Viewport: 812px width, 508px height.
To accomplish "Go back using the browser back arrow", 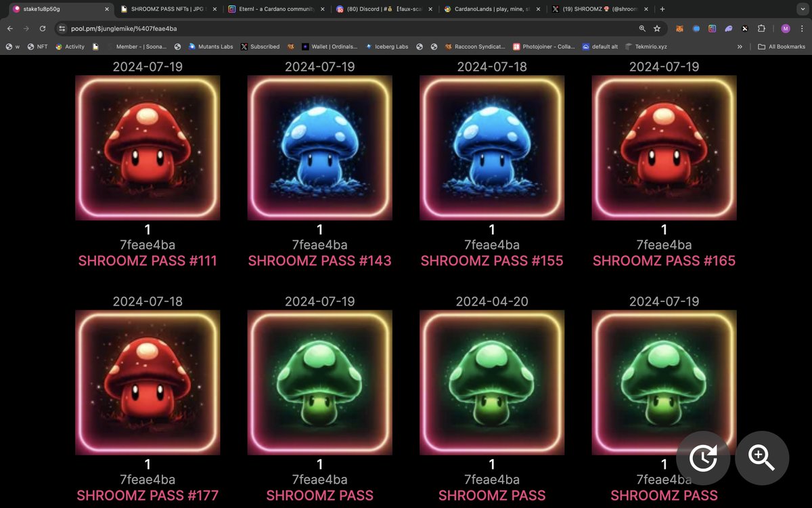I will (10, 28).
